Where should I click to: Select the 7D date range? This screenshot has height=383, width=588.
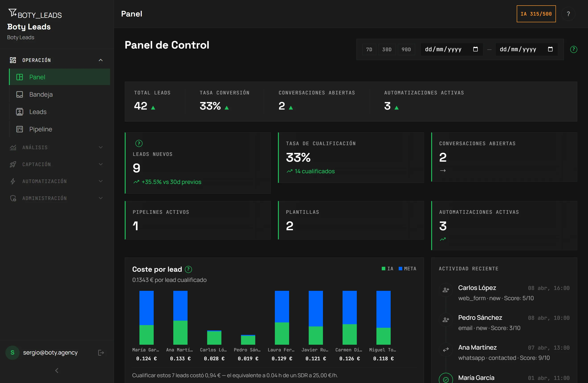(369, 49)
